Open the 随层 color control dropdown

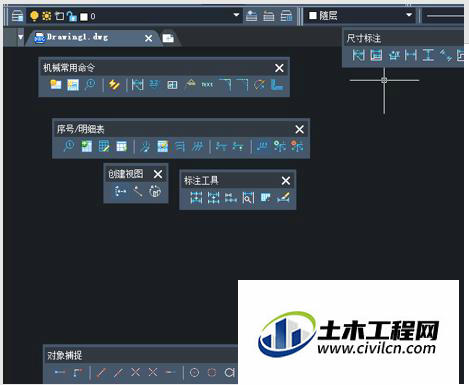(409, 15)
